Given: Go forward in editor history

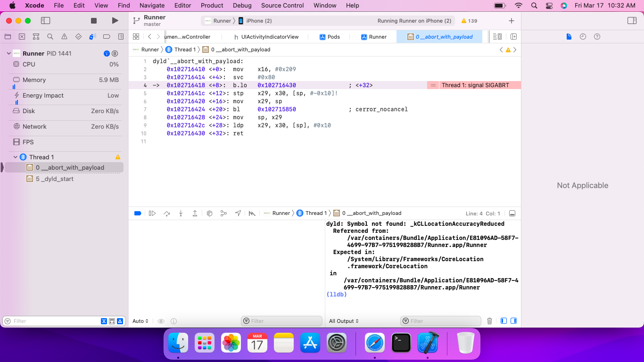Looking at the screenshot, I should click(159, 37).
